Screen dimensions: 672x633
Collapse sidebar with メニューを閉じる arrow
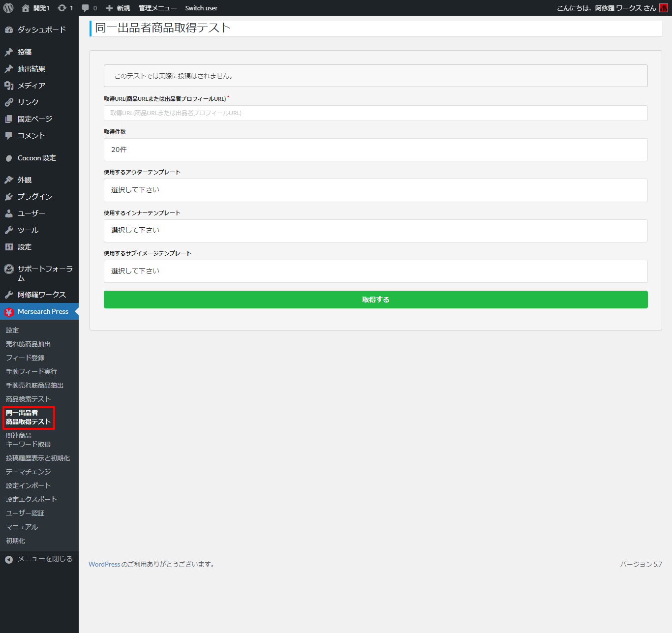pos(9,559)
